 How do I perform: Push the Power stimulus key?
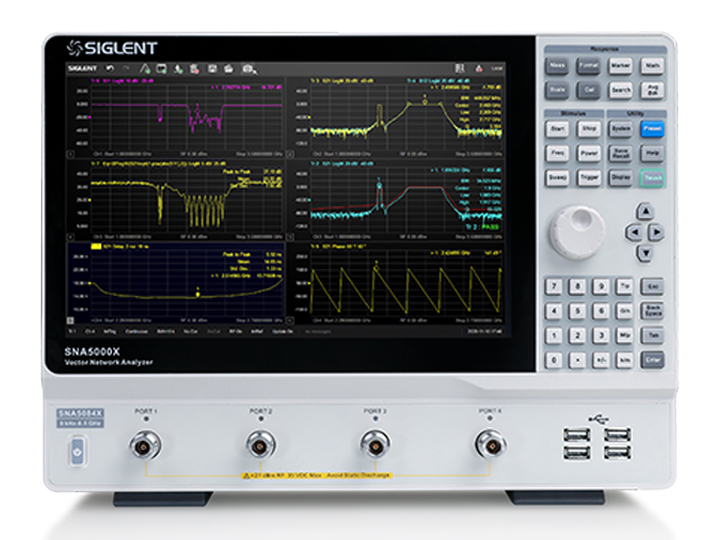coord(589,153)
